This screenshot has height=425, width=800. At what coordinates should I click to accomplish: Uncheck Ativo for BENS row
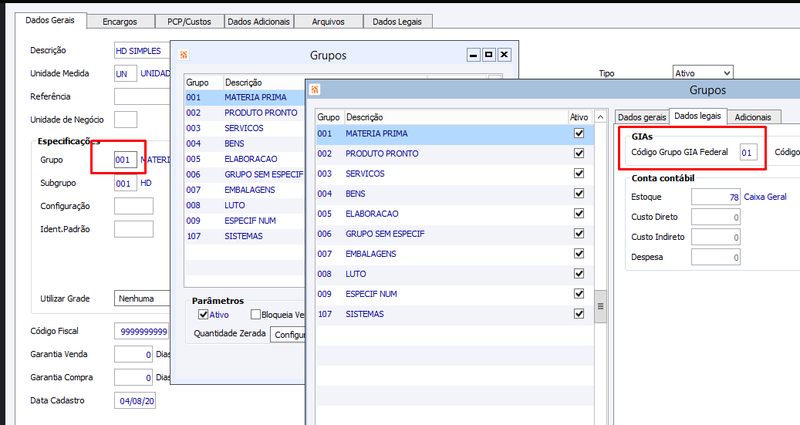coord(579,193)
